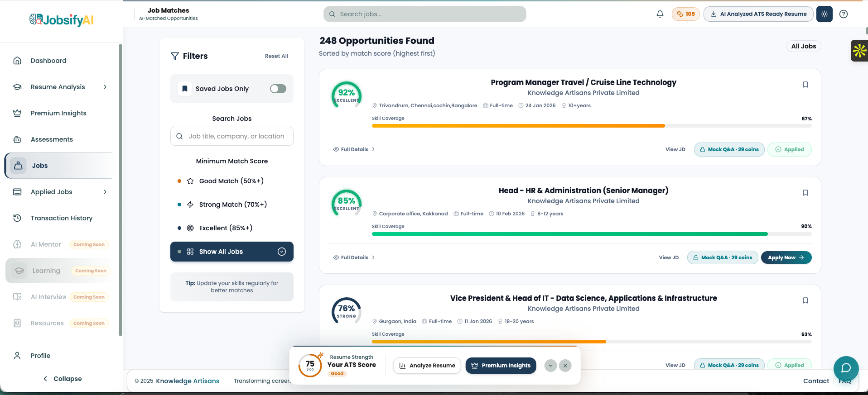The width and height of the screenshot is (868, 395).
Task: Open the Knowledge Artisans footer link
Action: click(188, 381)
